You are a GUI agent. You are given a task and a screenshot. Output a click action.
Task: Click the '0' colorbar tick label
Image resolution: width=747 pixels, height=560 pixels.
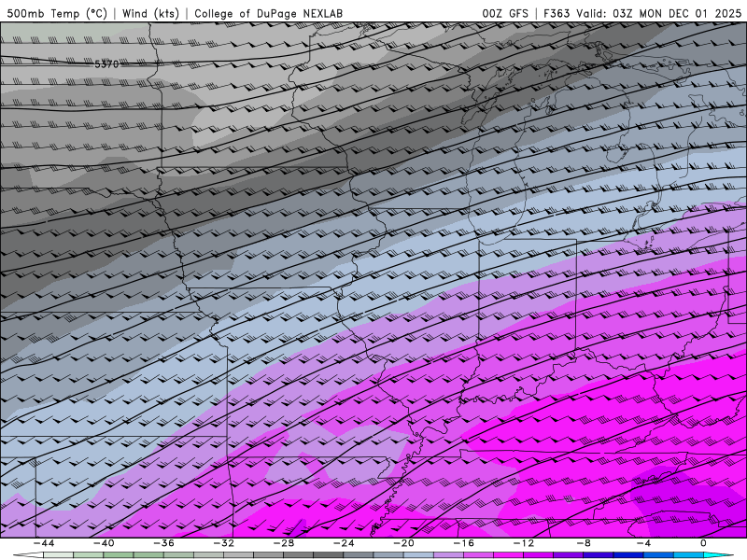(703, 543)
